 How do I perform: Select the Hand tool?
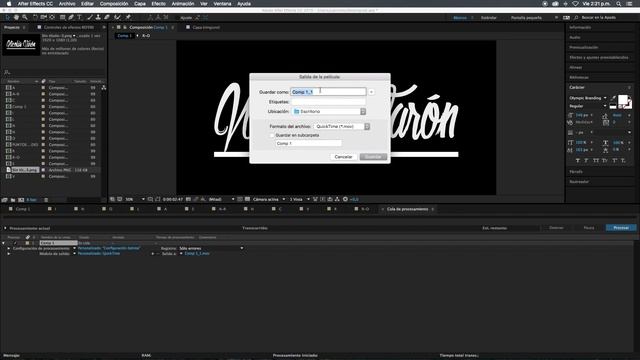(x=16, y=18)
